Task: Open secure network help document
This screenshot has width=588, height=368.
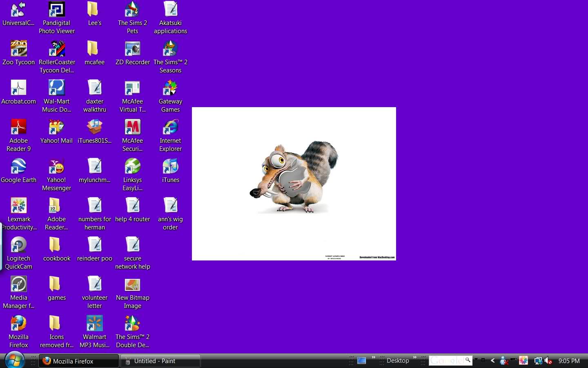Action: [x=132, y=253]
